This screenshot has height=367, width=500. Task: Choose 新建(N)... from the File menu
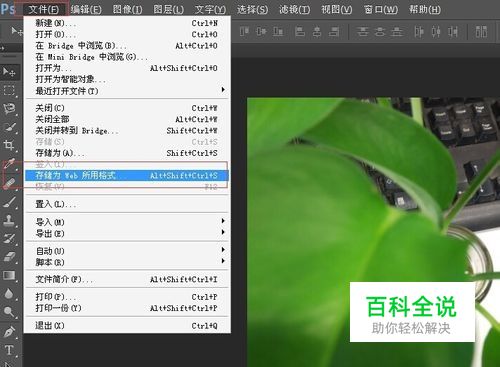128,23
